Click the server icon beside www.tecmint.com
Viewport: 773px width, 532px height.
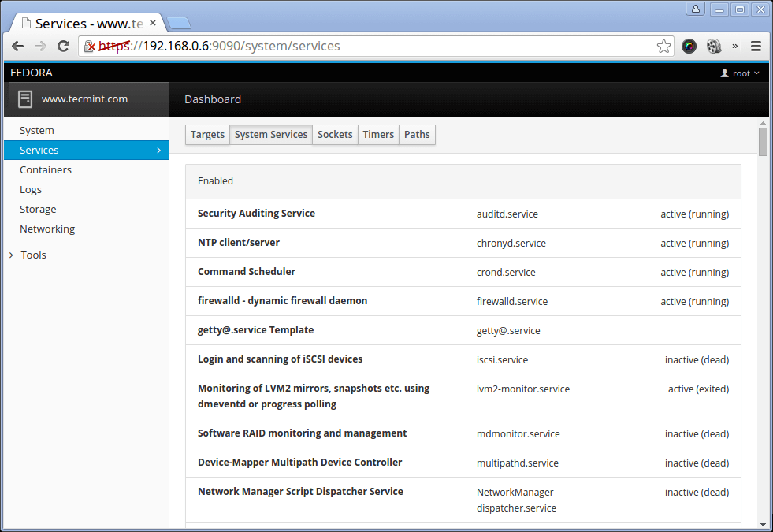coord(25,99)
